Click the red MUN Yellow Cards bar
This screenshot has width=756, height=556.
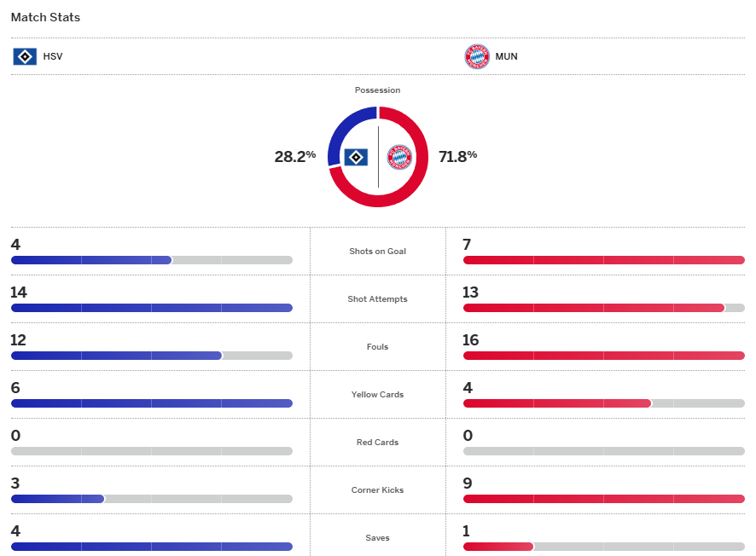[556, 403]
